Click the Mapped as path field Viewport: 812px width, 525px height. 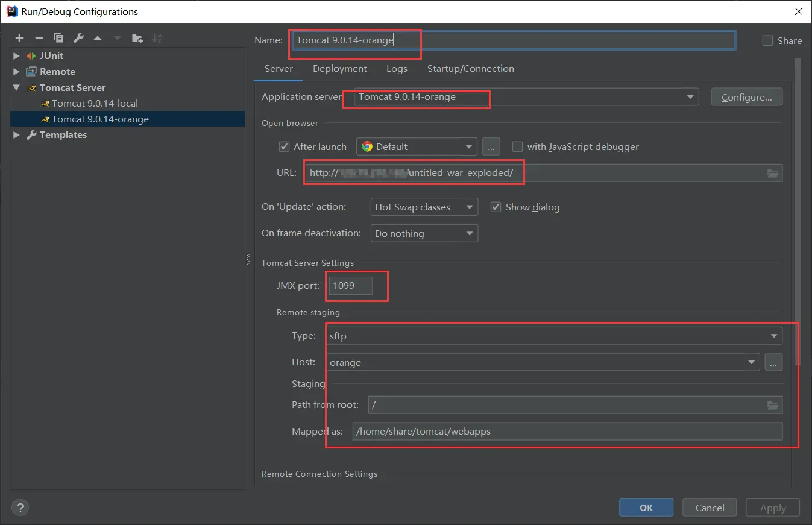click(x=567, y=432)
